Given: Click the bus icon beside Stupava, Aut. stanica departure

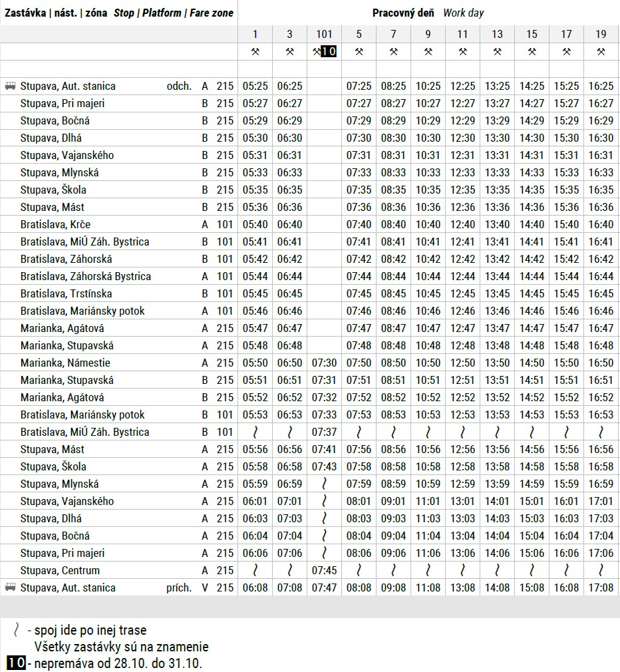Looking at the screenshot, I should coord(10,86).
